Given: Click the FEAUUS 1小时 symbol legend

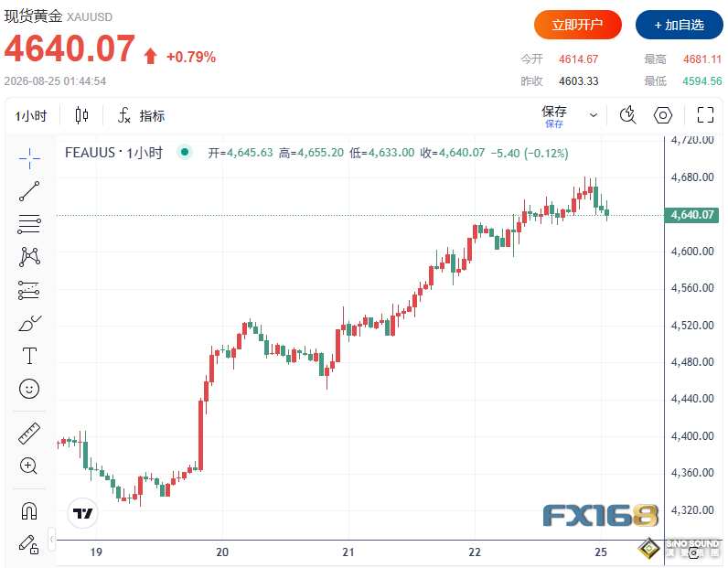Looking at the screenshot, I should pos(113,153).
